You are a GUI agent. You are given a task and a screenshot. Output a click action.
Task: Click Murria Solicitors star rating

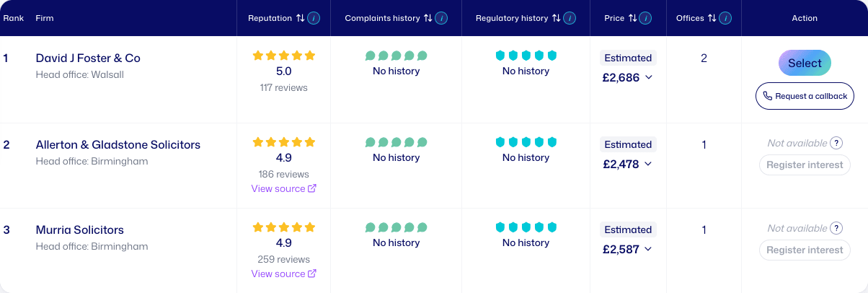[x=284, y=227]
